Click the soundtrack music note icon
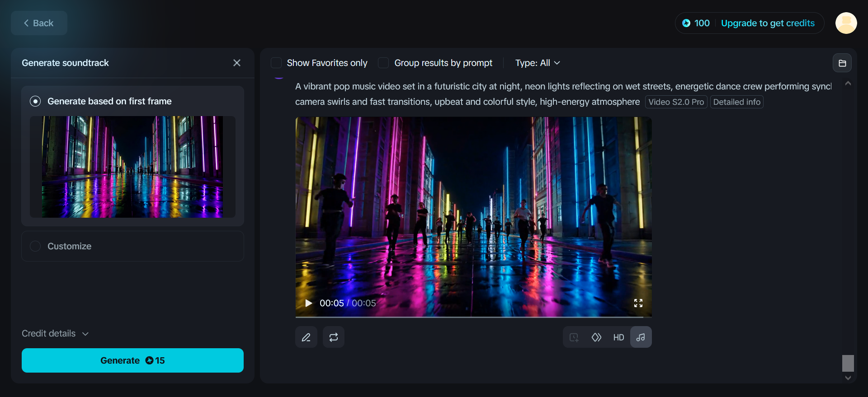The height and width of the screenshot is (397, 868). 641,337
